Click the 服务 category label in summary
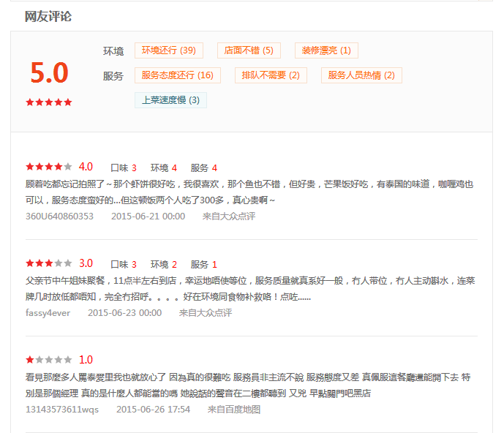 pos(113,76)
